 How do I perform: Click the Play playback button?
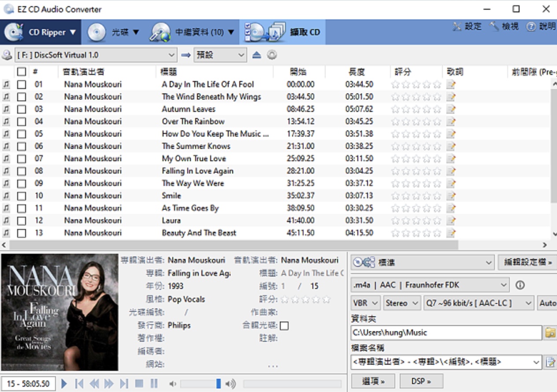point(64,384)
